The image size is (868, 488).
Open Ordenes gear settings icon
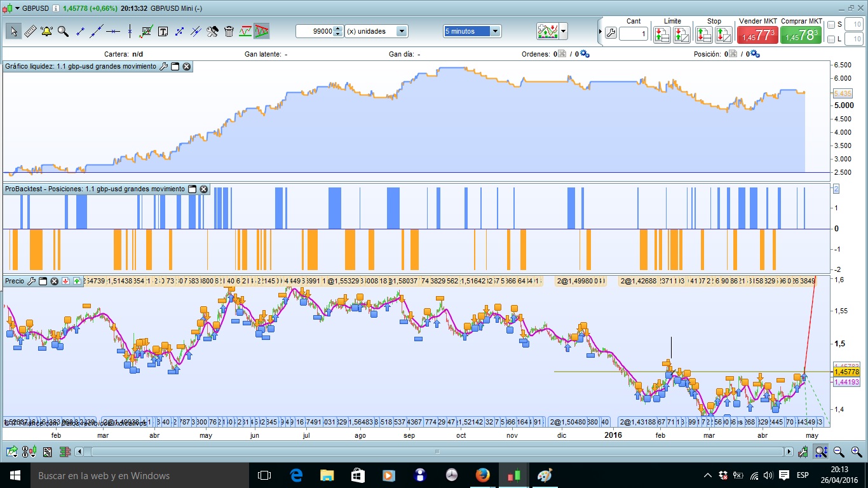pyautogui.click(x=585, y=54)
